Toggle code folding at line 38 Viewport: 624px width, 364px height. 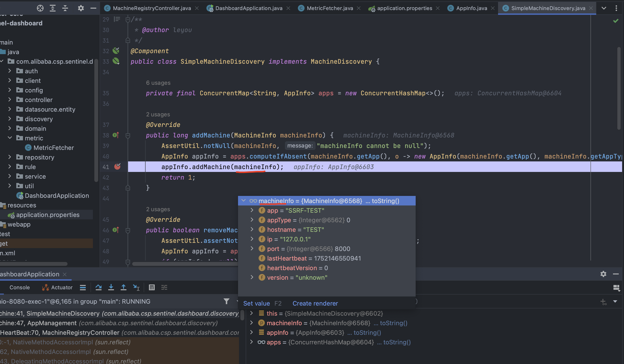click(x=128, y=136)
